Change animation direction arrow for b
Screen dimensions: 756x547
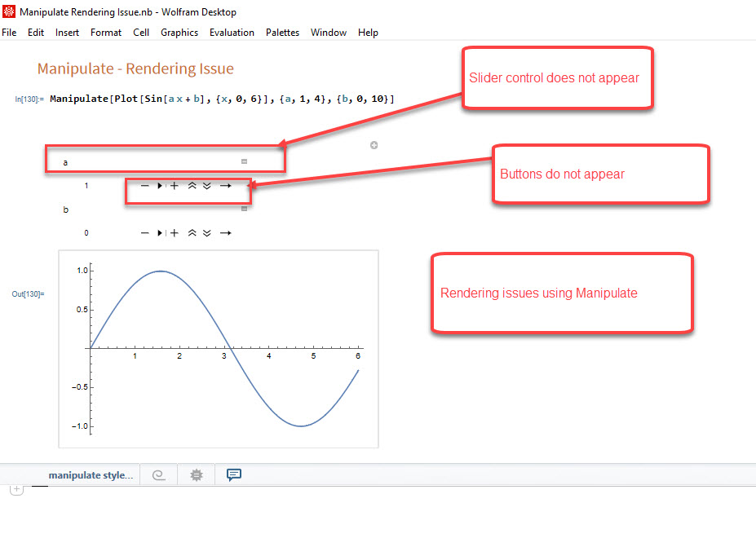pyautogui.click(x=226, y=233)
